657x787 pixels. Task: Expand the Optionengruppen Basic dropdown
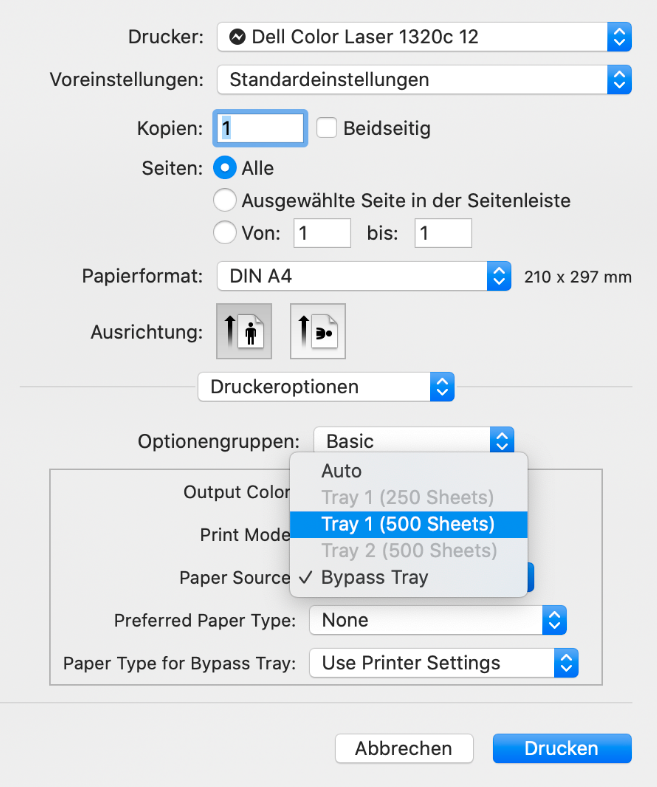pos(414,441)
